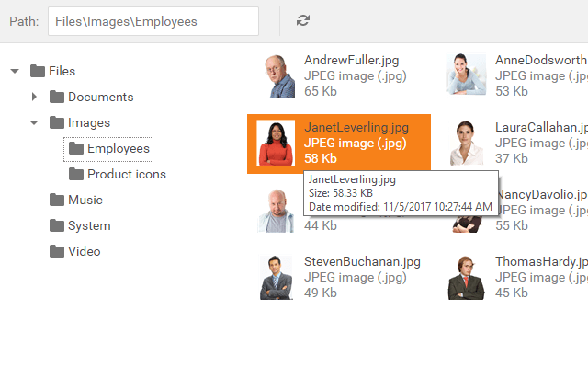Image resolution: width=588 pixels, height=368 pixels.
Task: Collapse the Images folder node
Action: click(34, 122)
